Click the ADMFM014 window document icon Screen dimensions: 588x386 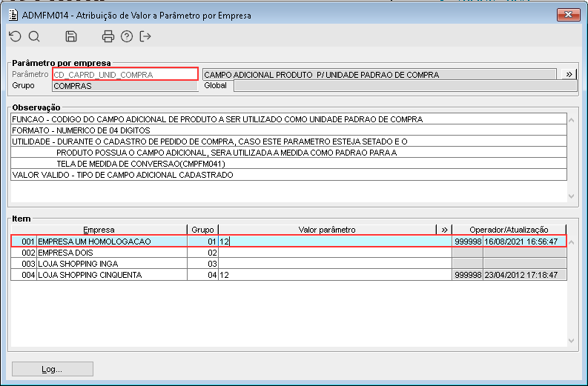tap(13, 16)
